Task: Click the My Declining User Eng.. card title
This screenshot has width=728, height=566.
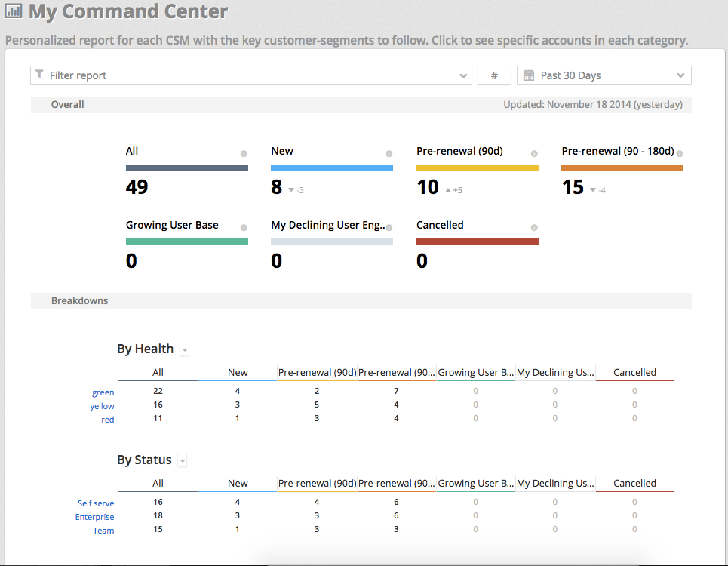Action: [x=327, y=225]
